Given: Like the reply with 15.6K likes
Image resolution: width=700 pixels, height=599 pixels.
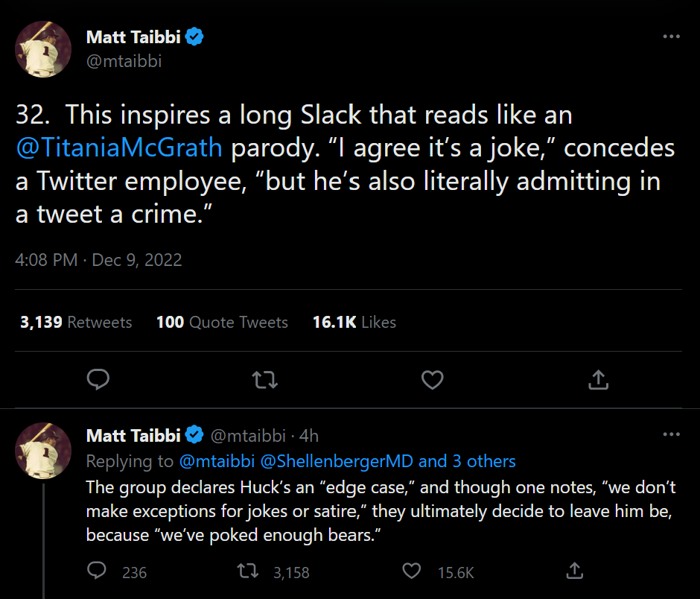Looking at the screenshot, I should coord(412,571).
